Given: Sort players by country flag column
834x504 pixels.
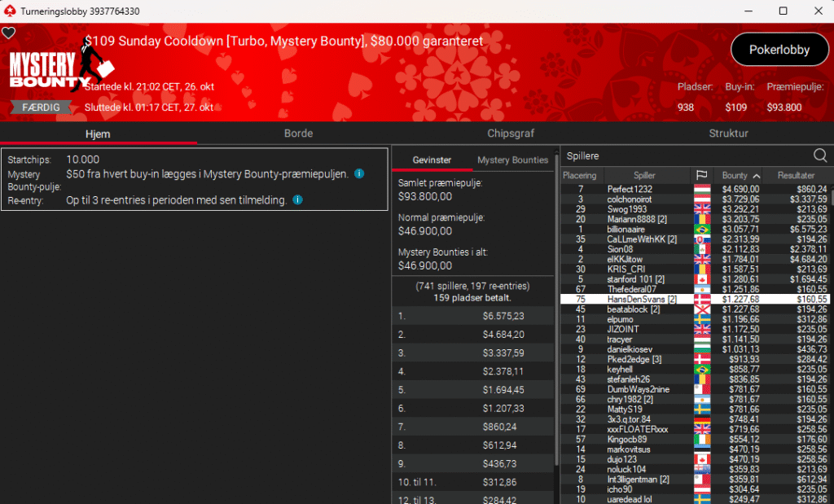Looking at the screenshot, I should coord(700,176).
